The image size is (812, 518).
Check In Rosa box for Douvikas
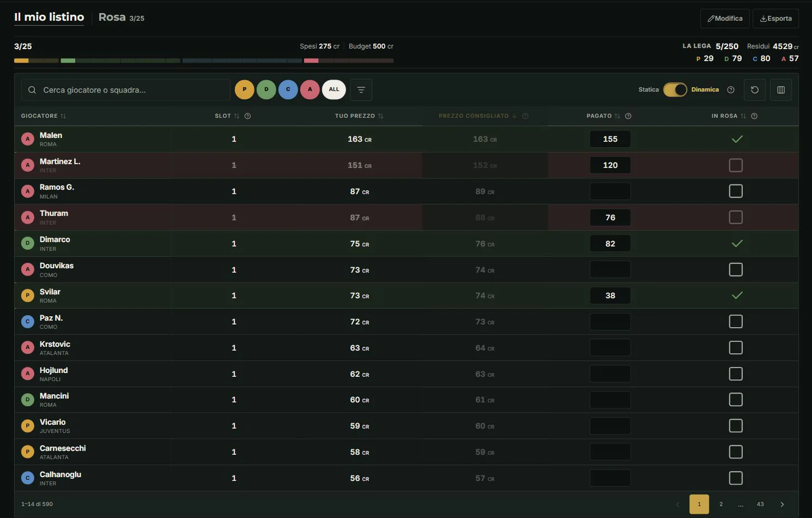point(736,270)
